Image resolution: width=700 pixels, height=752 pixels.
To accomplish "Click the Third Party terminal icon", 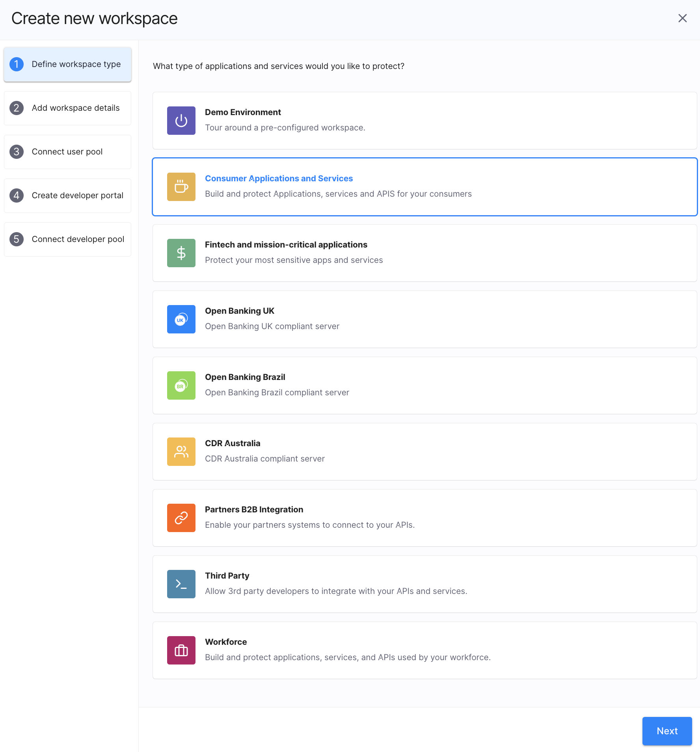I will click(181, 584).
